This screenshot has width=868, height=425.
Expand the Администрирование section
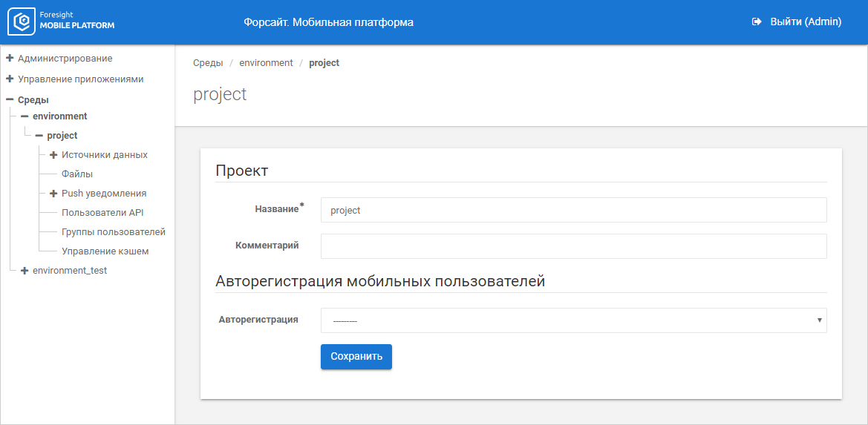[x=10, y=58]
